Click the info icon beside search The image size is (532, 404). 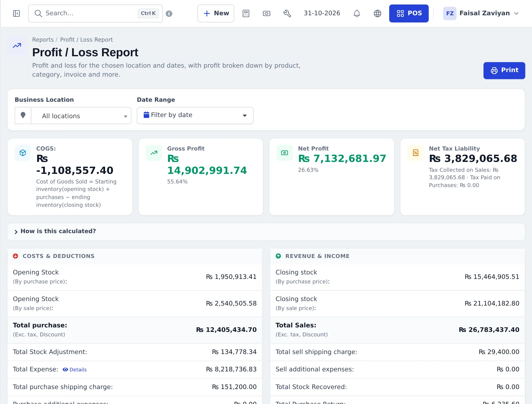pos(169,13)
